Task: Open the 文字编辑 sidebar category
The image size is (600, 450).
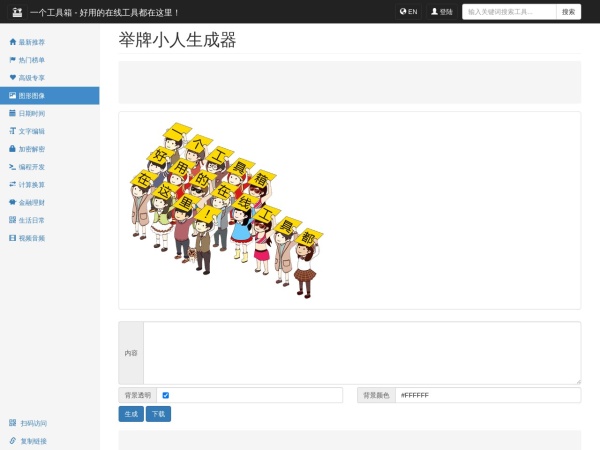Action: click(32, 131)
